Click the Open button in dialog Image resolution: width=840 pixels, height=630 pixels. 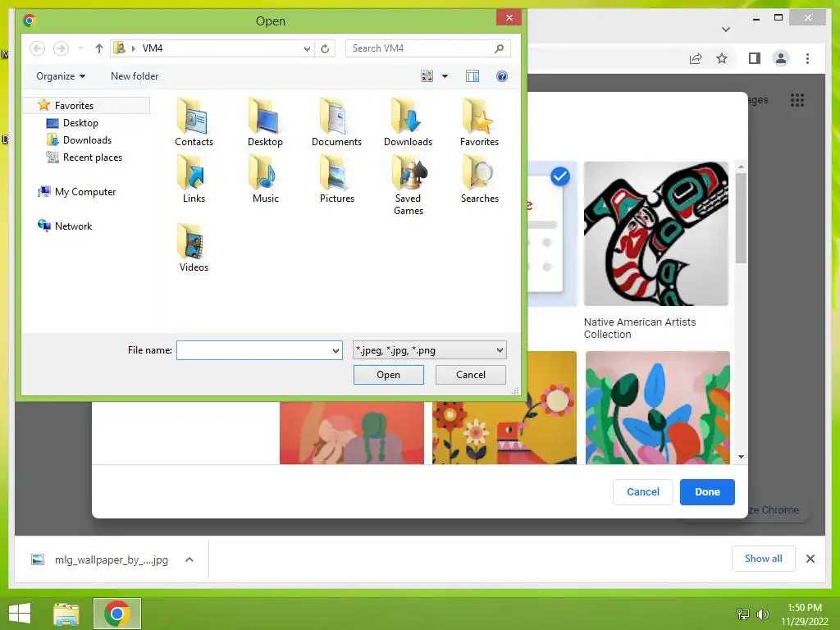388,375
